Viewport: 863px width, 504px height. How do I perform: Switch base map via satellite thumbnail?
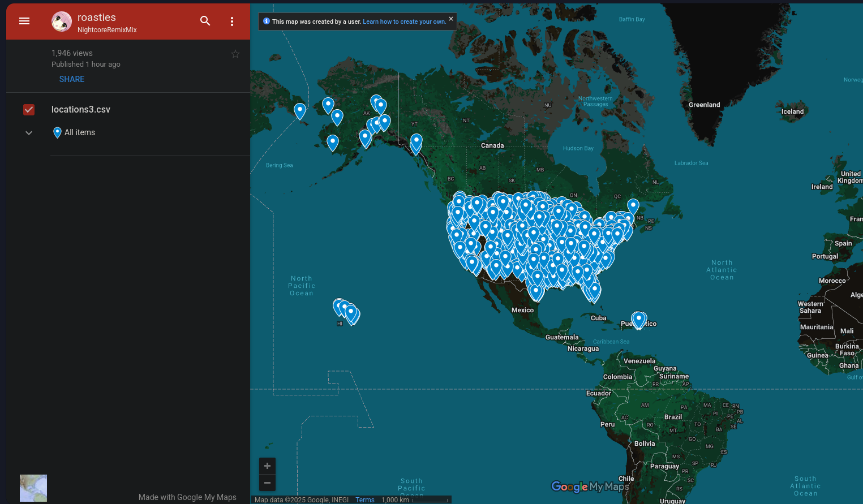click(x=33, y=488)
